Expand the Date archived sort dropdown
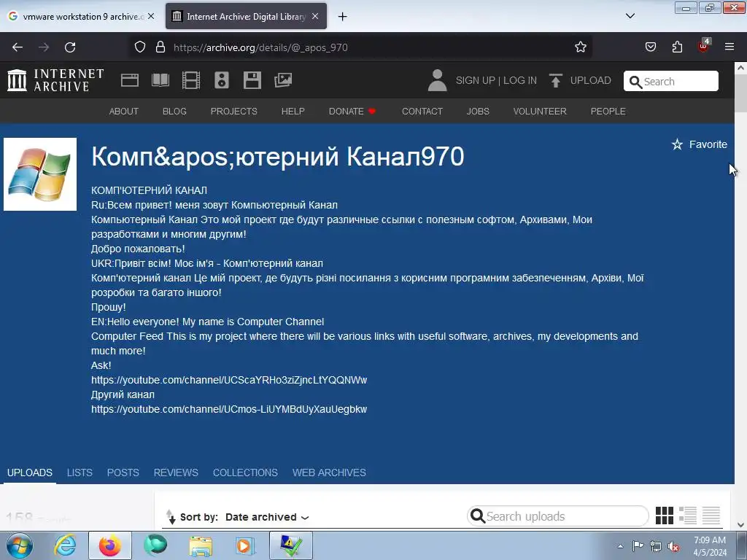 tap(267, 517)
